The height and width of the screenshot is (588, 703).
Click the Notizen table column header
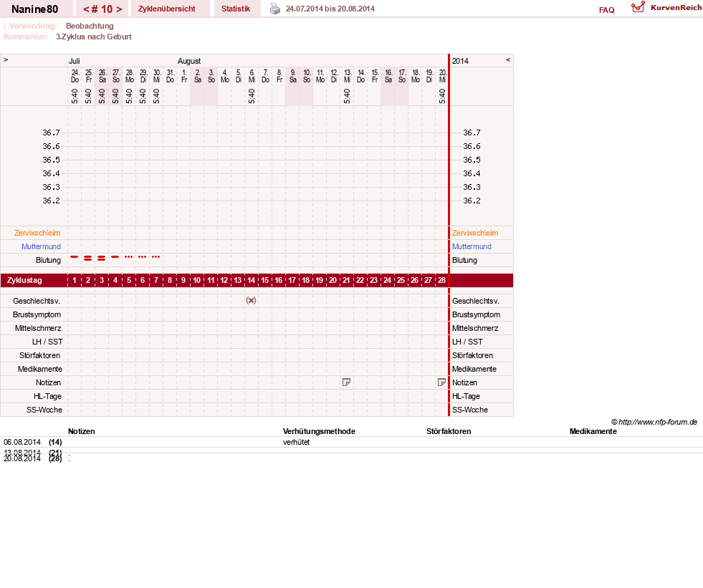click(81, 431)
